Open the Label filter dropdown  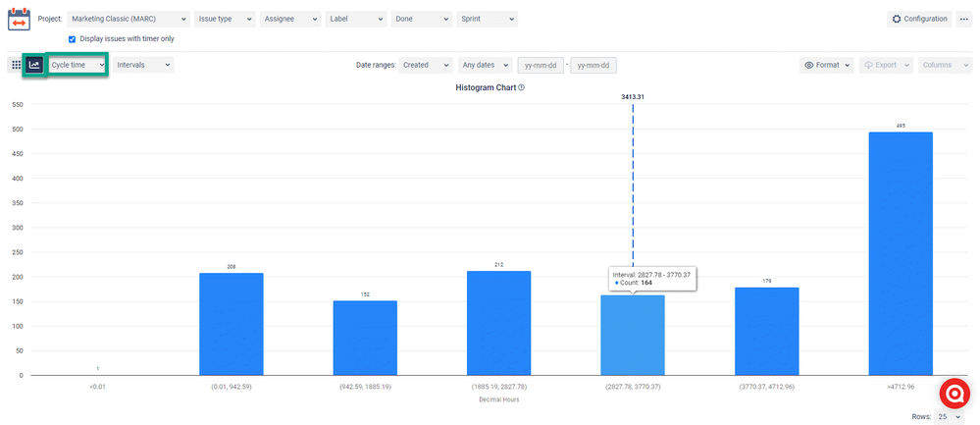click(356, 20)
